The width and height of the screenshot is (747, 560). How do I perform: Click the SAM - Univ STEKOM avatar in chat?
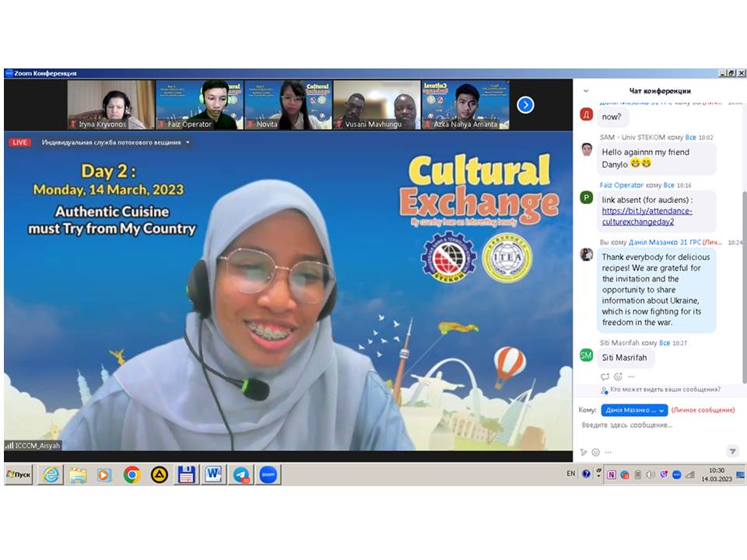click(587, 149)
